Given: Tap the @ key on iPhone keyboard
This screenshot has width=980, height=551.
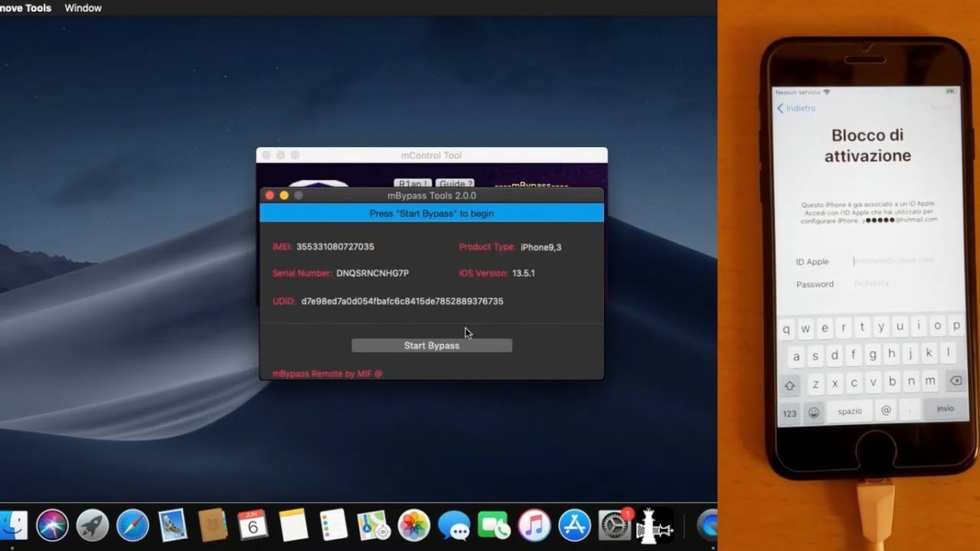Looking at the screenshot, I should (886, 410).
